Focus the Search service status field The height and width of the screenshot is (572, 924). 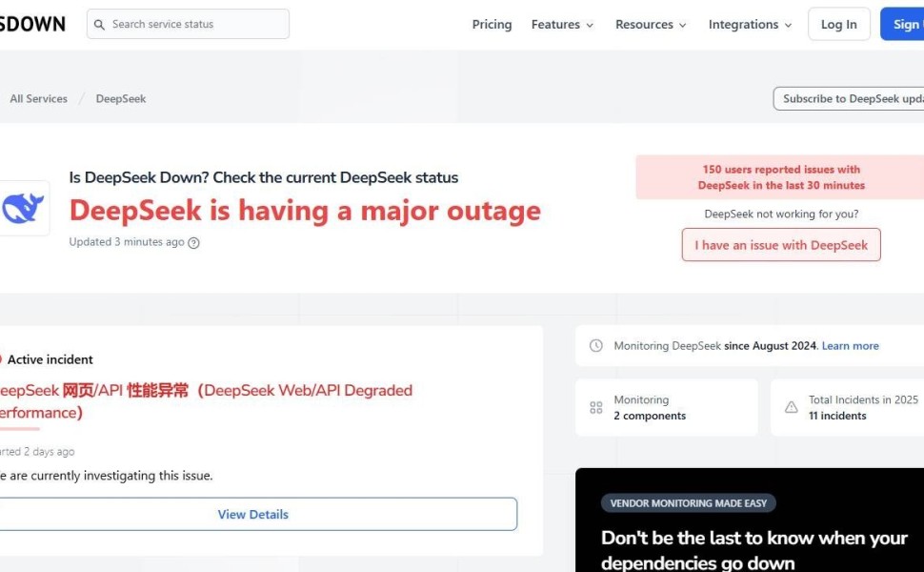(188, 24)
